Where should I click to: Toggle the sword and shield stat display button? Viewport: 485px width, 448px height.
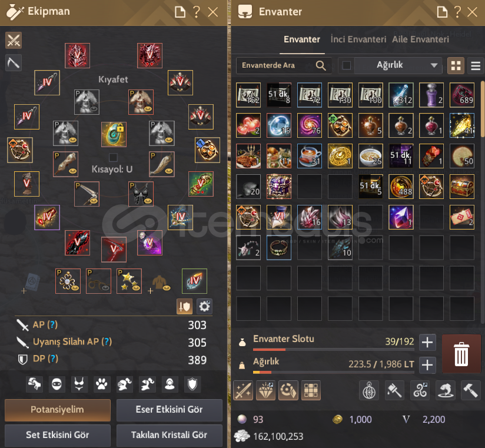coord(184,306)
